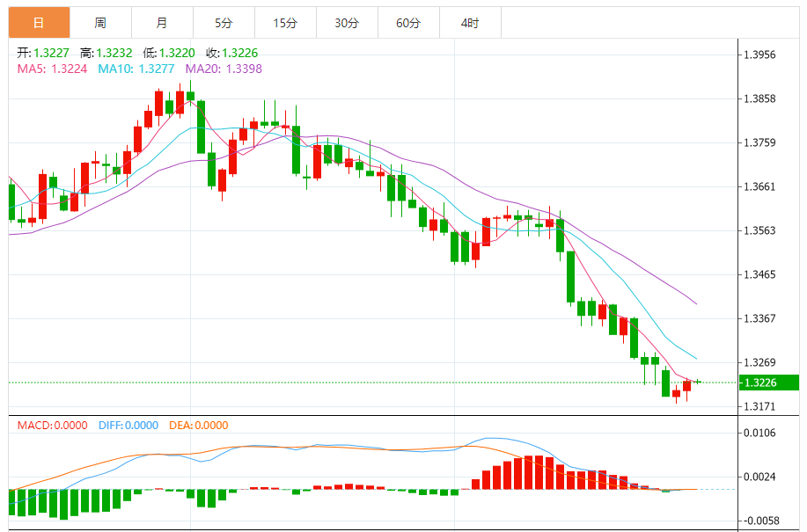Click the 0.0106 MACD axis label
This screenshot has width=807, height=532.
coord(759,433)
